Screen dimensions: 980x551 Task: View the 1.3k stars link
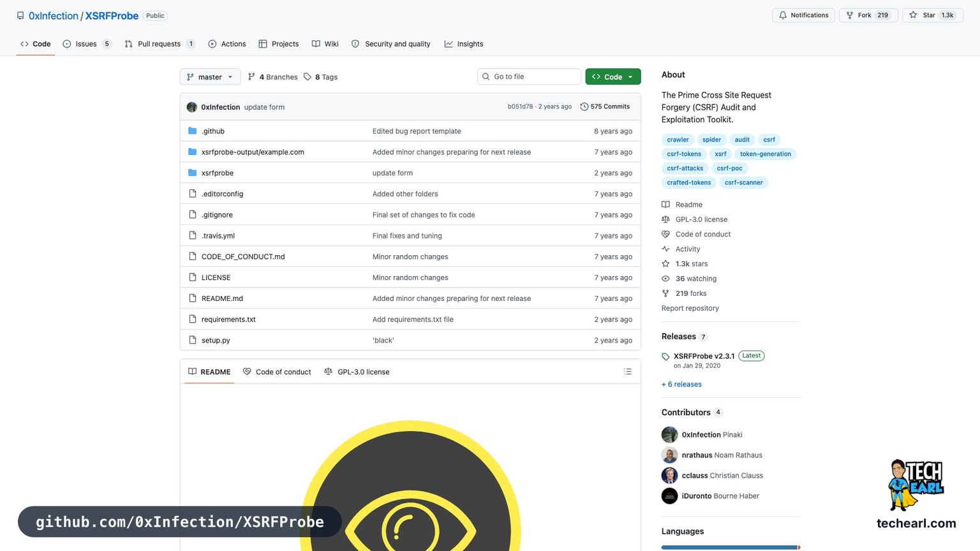[685, 264]
